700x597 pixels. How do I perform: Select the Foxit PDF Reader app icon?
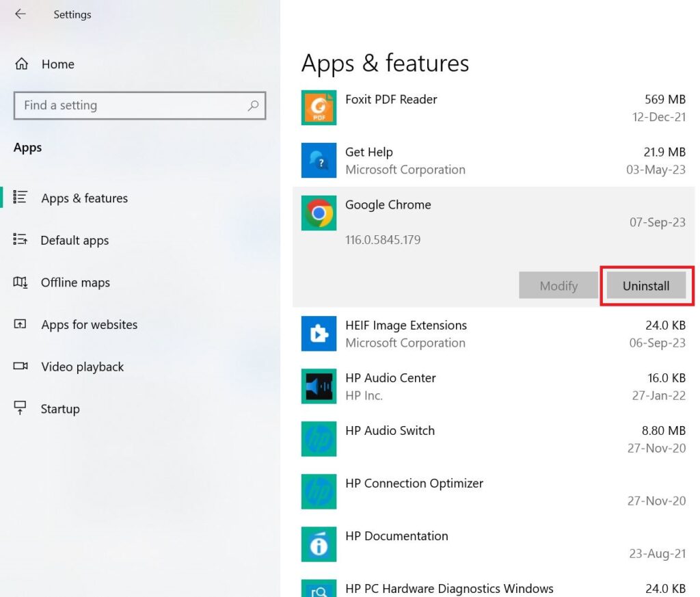point(319,107)
